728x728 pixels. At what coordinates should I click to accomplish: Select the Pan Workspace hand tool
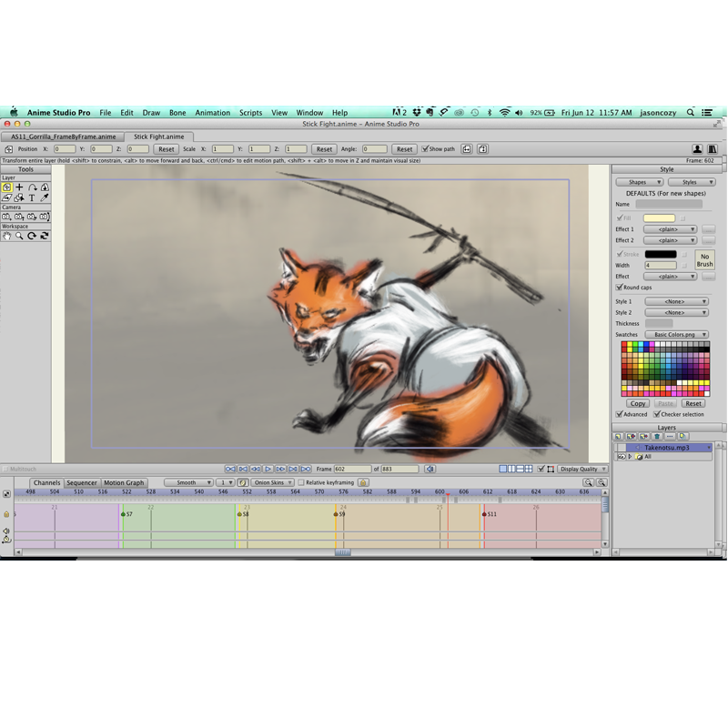click(6, 236)
